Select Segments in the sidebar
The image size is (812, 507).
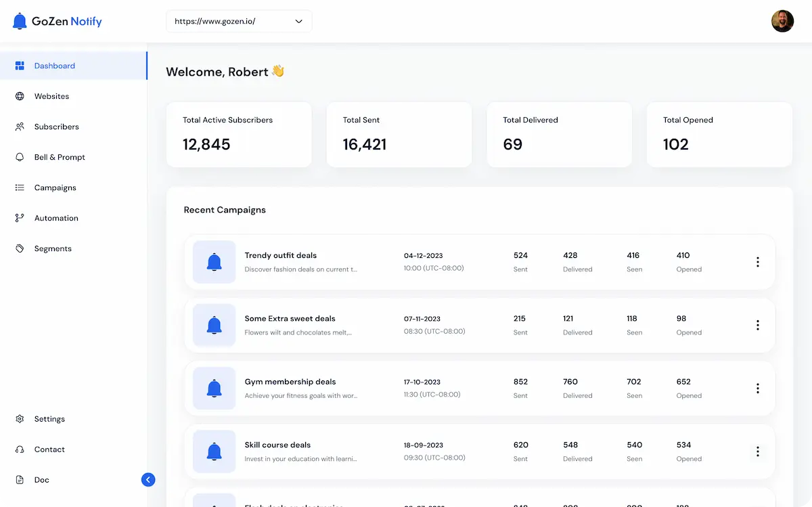pos(53,248)
